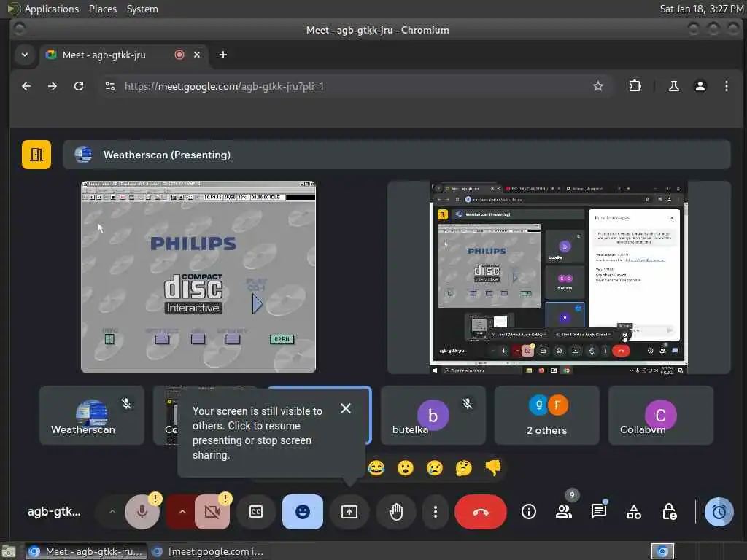Click show desktop icon in taskbar
The image size is (747, 560).
[x=9, y=551]
